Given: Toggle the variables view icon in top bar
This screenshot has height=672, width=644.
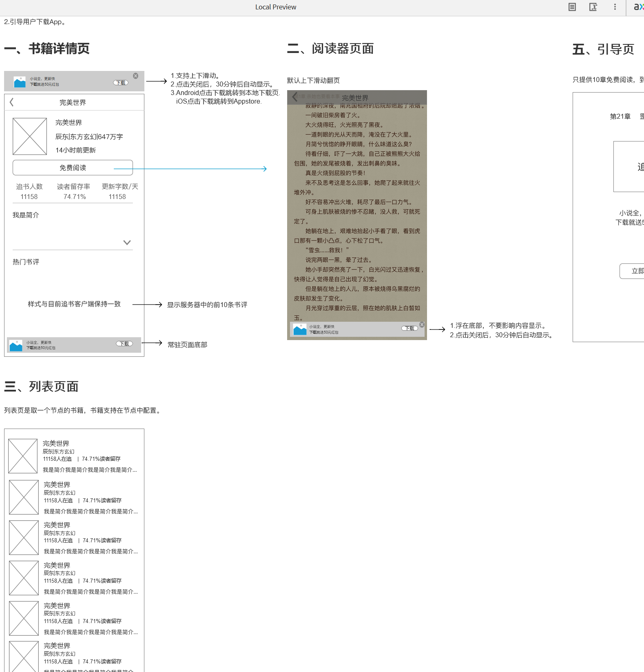Looking at the screenshot, I should tap(593, 7).
